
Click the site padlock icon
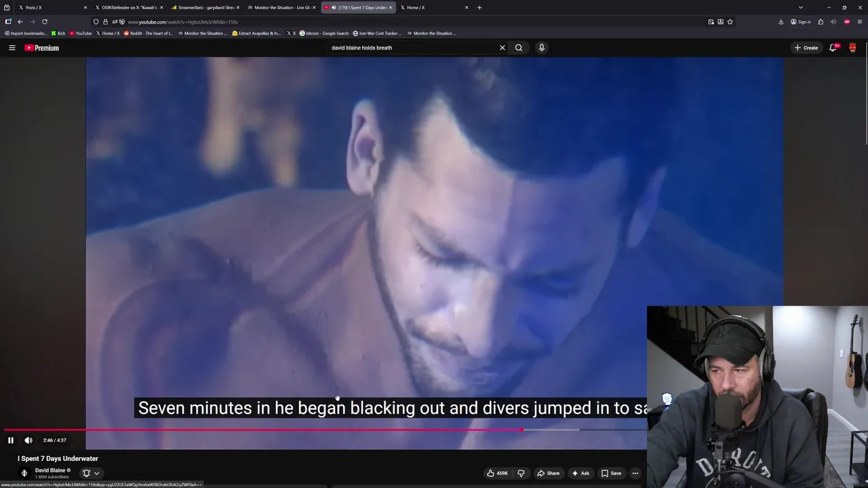(105, 22)
